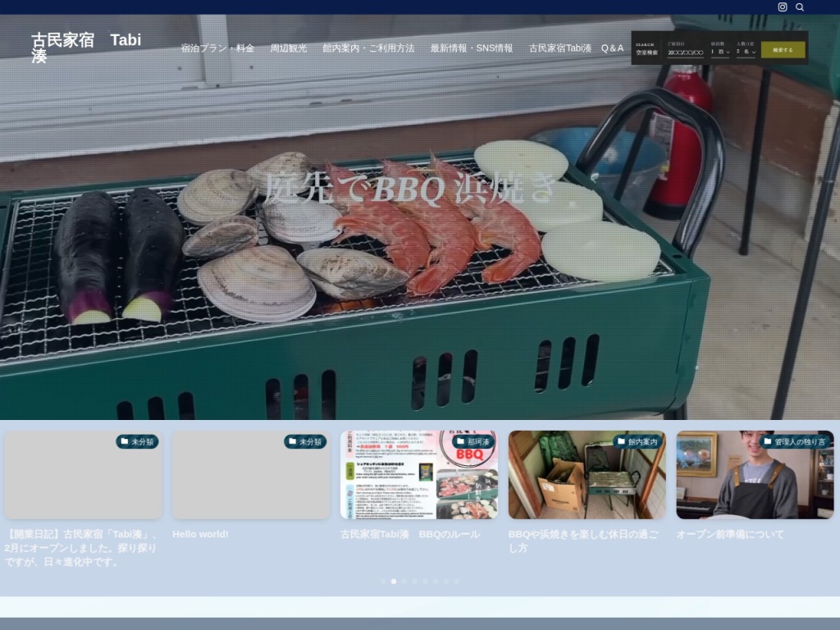Open the Instagram icon link
This screenshot has width=840, height=630.
[783, 7]
